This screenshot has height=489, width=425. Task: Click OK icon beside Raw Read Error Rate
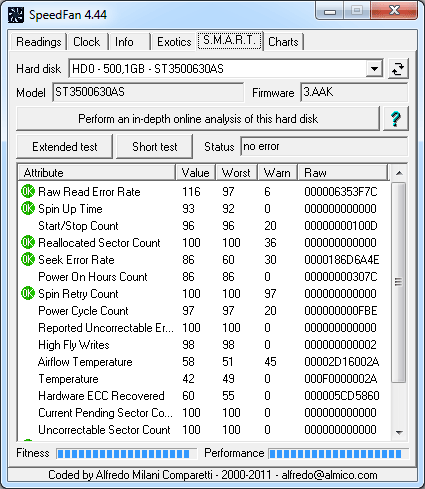(28, 191)
